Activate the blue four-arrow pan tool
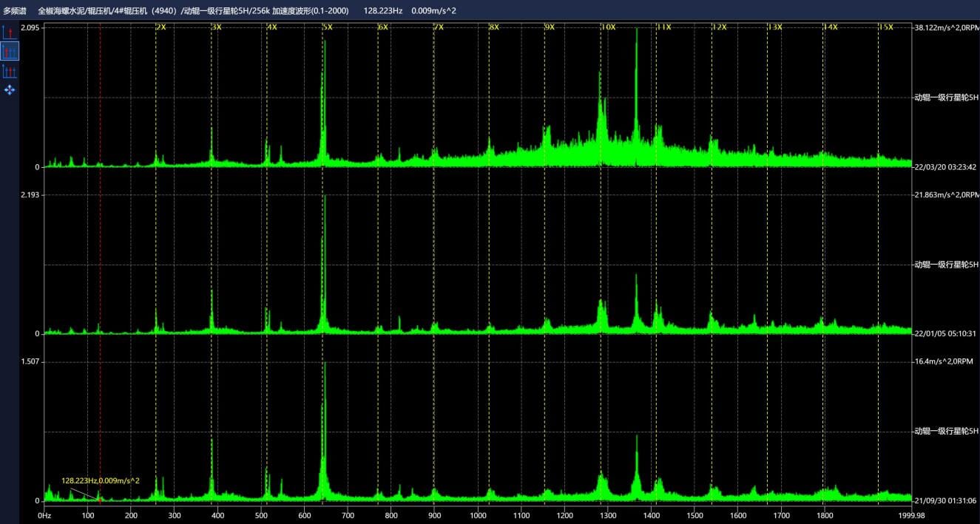The height and width of the screenshot is (524, 980). [x=10, y=89]
